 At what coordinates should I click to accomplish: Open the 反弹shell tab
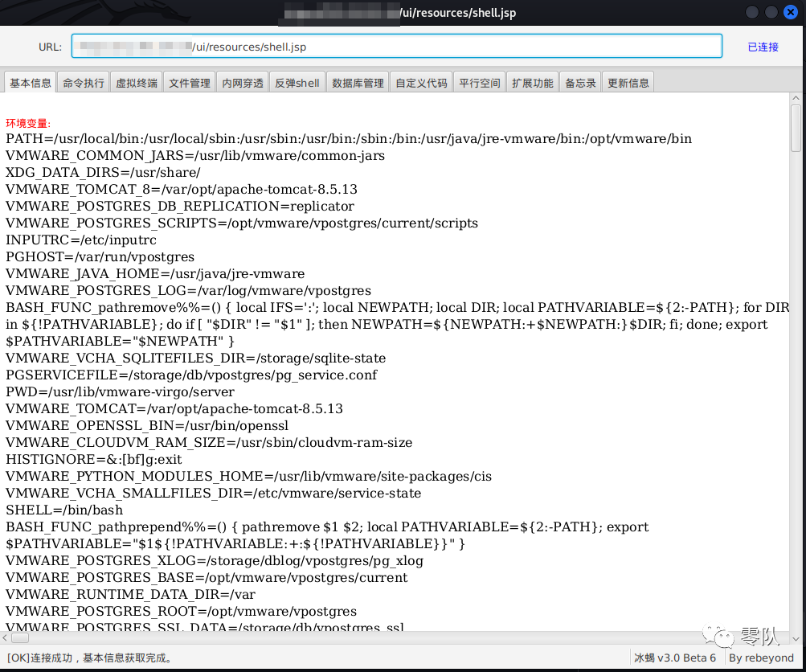297,83
